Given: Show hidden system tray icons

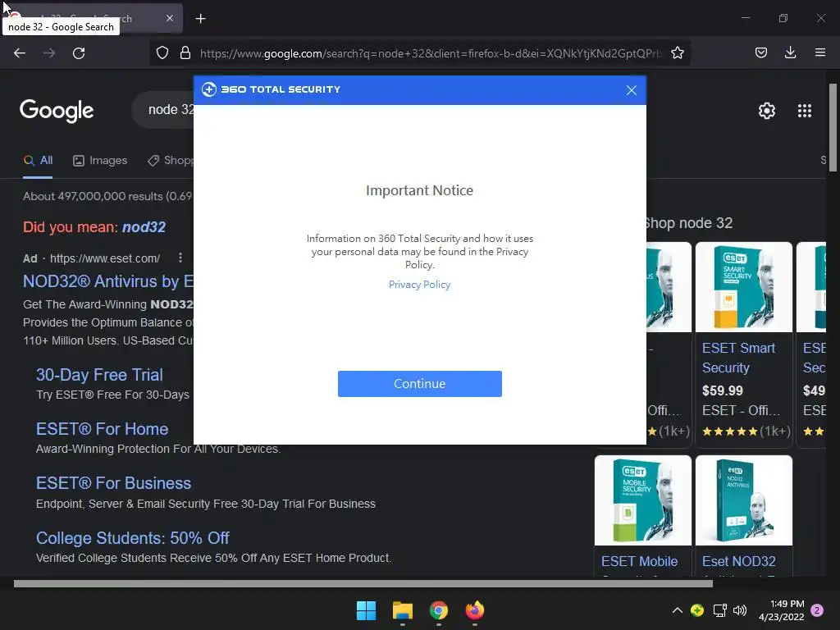Looking at the screenshot, I should [x=677, y=610].
